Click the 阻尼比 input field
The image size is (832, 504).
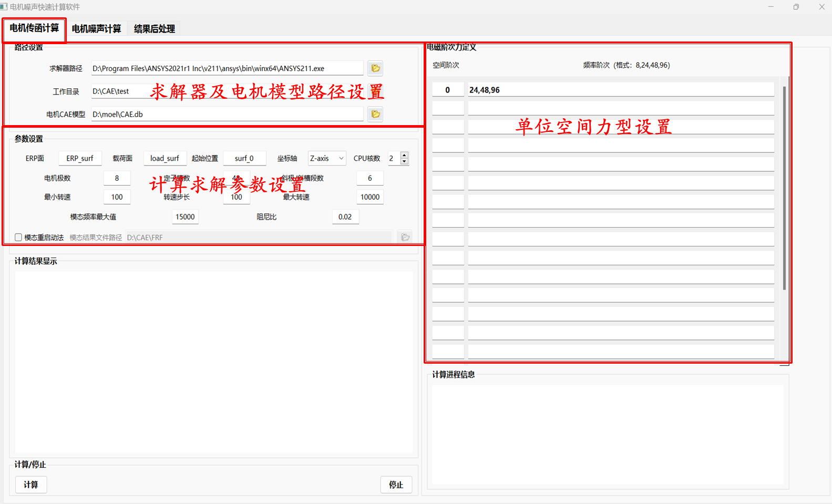pyautogui.click(x=345, y=217)
